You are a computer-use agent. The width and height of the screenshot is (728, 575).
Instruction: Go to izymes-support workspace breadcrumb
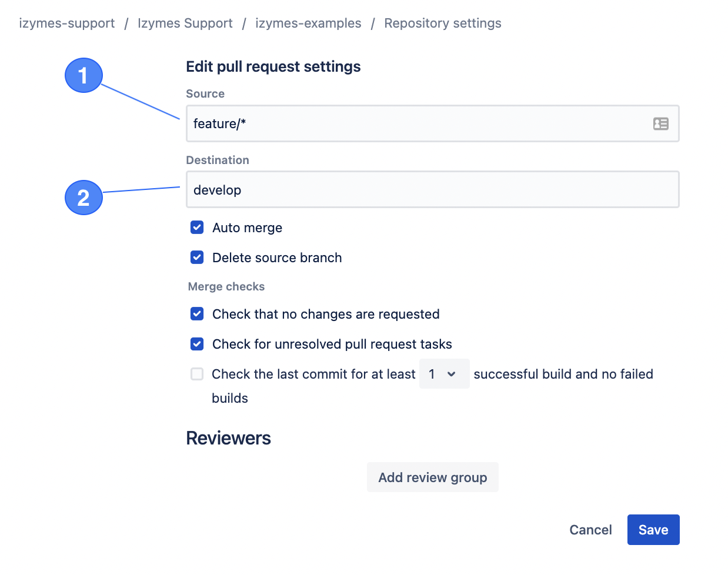tap(67, 24)
